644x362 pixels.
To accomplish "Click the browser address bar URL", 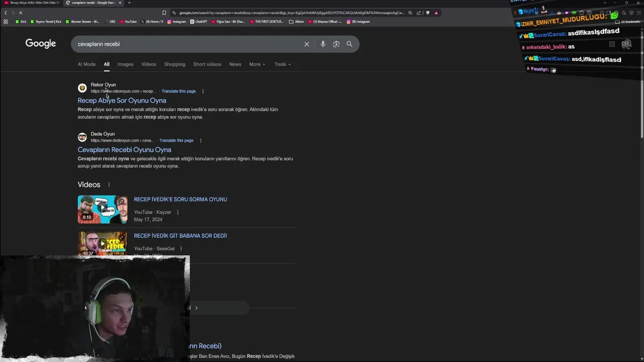I will point(291,13).
